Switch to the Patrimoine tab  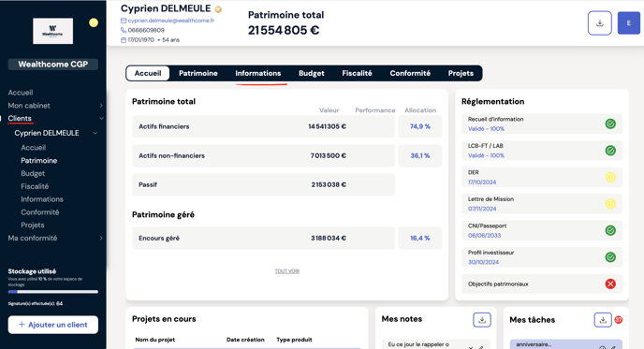(198, 73)
